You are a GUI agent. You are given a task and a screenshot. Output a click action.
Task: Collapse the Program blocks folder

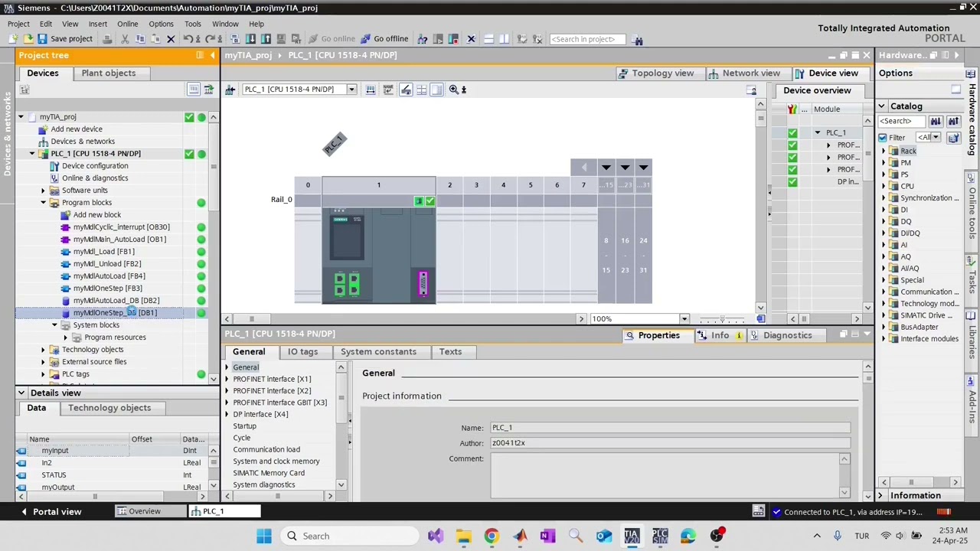[44, 203]
